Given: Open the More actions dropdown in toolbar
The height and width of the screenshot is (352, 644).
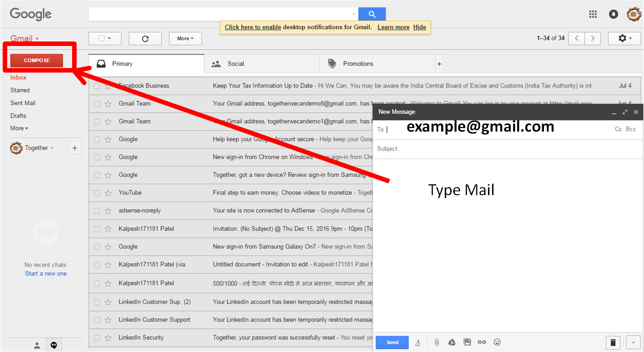Looking at the screenshot, I should point(185,39).
